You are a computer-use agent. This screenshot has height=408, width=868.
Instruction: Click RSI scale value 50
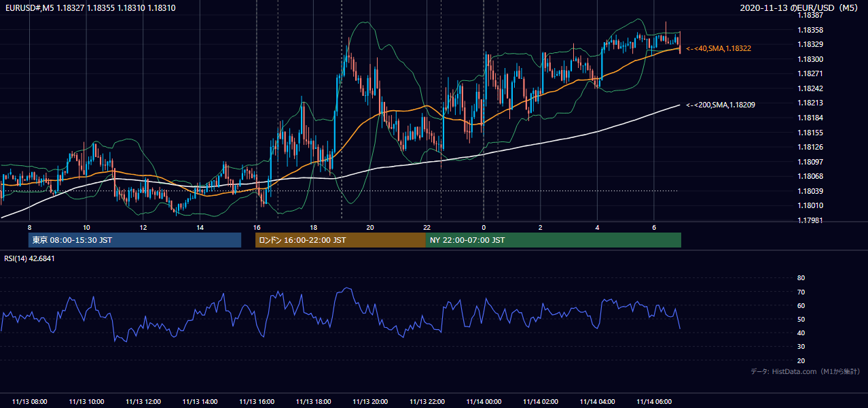801,319
